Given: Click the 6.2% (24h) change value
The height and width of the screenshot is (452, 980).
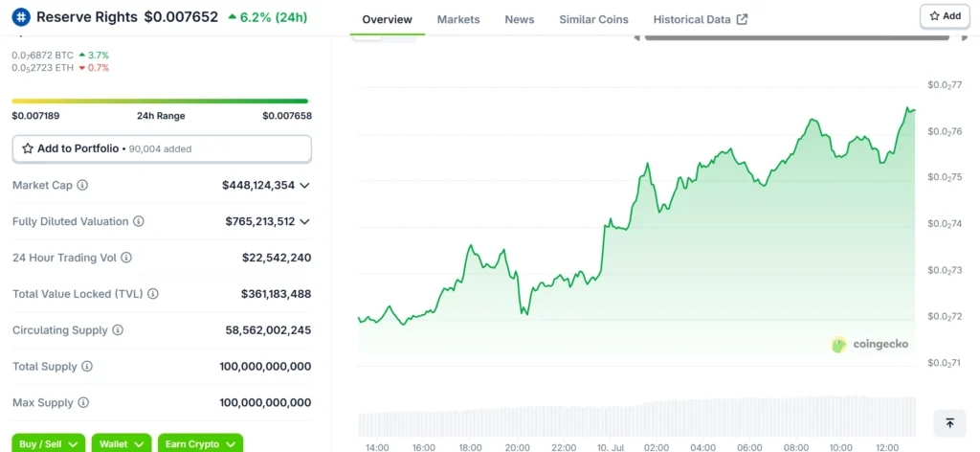Looking at the screenshot, I should (x=268, y=17).
